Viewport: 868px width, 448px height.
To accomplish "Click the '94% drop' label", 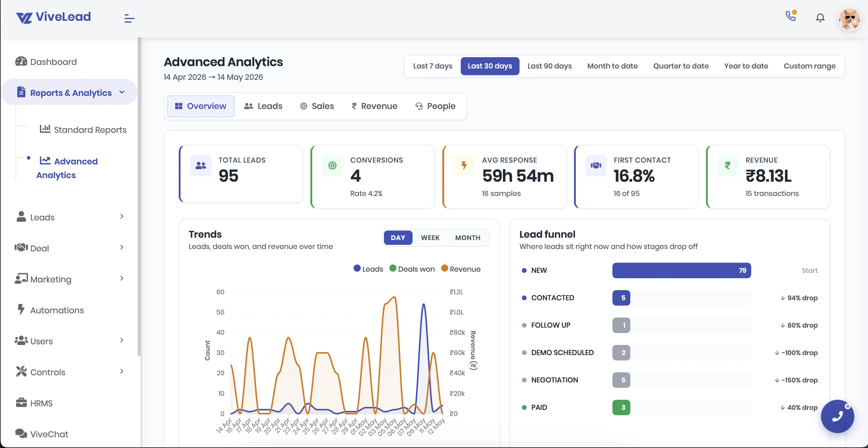I will 799,298.
